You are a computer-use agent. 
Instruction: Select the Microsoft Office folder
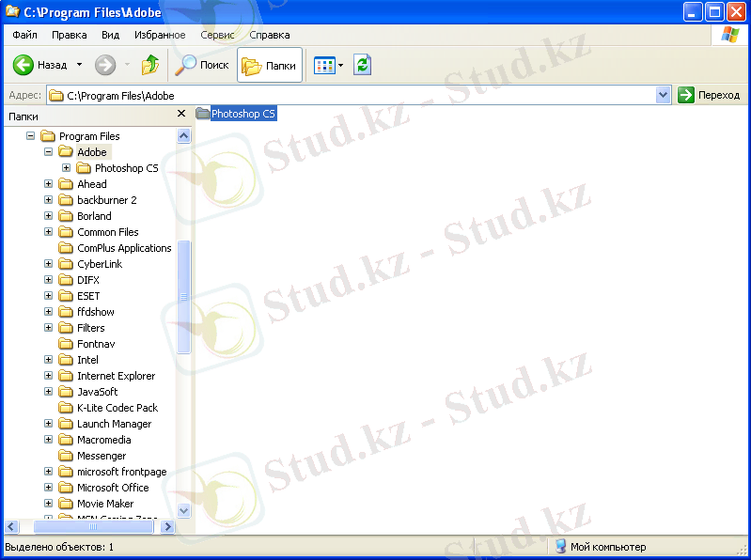click(113, 488)
